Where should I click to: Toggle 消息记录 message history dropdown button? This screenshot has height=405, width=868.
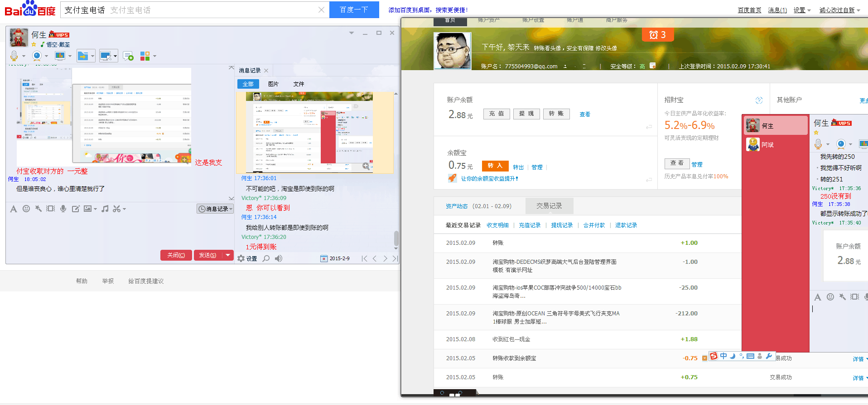coord(215,209)
